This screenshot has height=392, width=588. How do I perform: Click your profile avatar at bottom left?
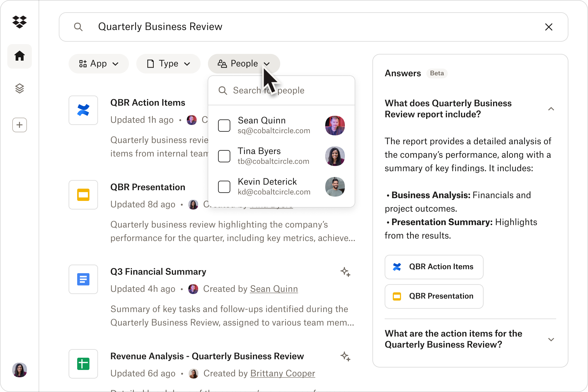20,370
